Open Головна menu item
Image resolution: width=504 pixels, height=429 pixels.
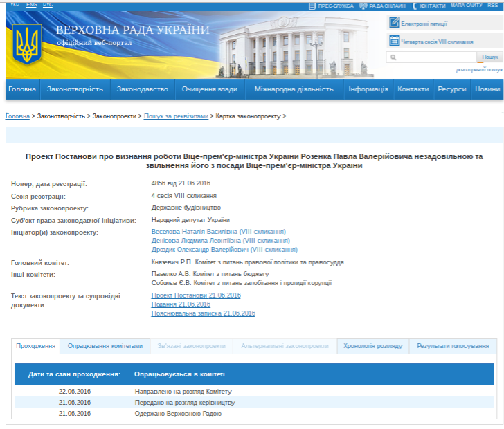coord(22,89)
